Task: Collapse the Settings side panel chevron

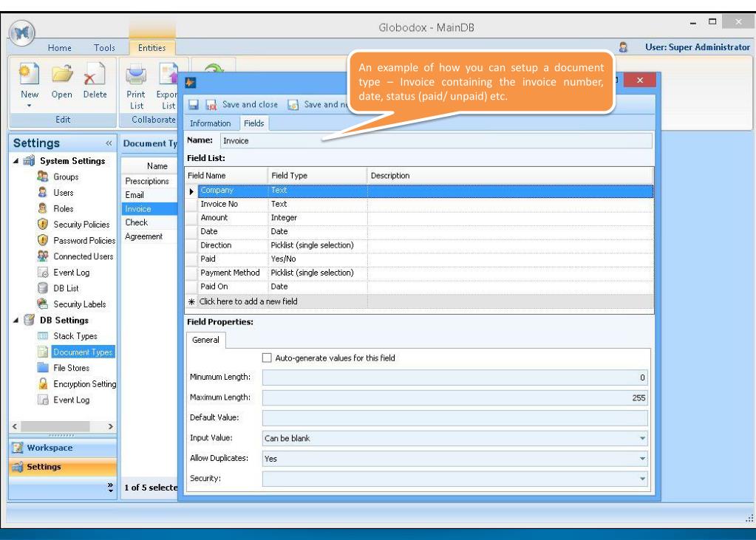Action: [109, 143]
